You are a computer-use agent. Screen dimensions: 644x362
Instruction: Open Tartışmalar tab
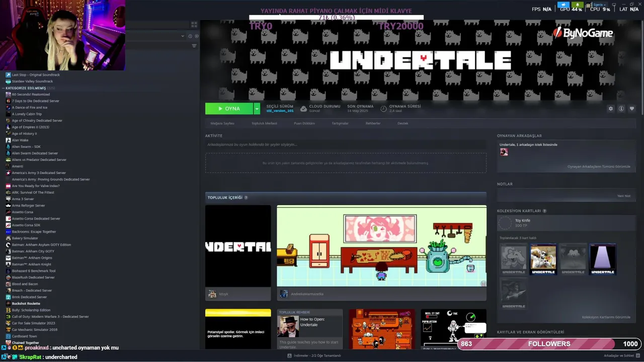[x=340, y=123]
